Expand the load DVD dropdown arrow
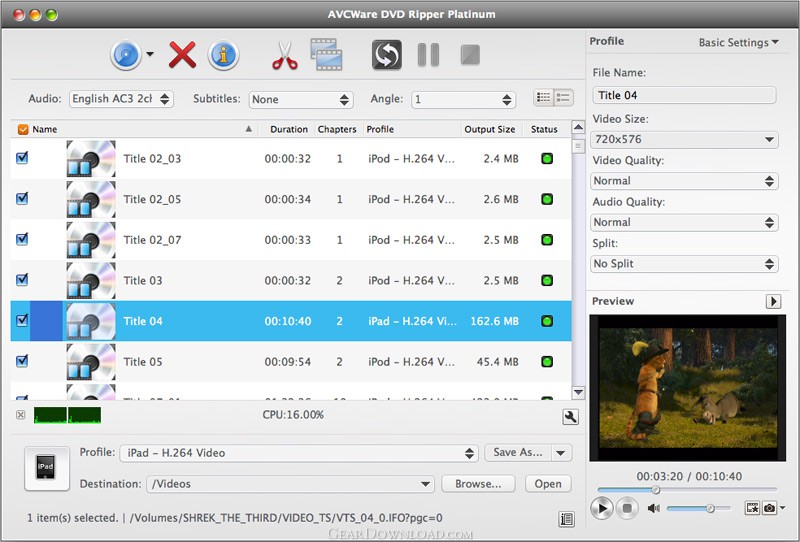This screenshot has width=800, height=542. (150, 54)
